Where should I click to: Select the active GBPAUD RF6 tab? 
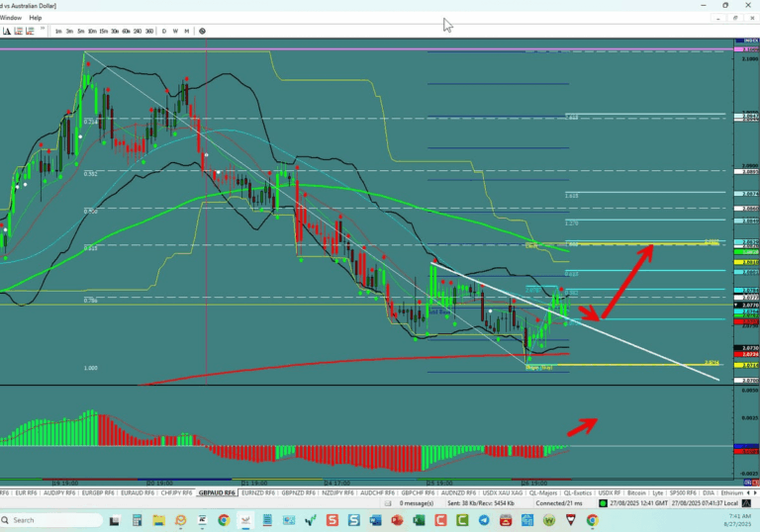[x=217, y=492]
